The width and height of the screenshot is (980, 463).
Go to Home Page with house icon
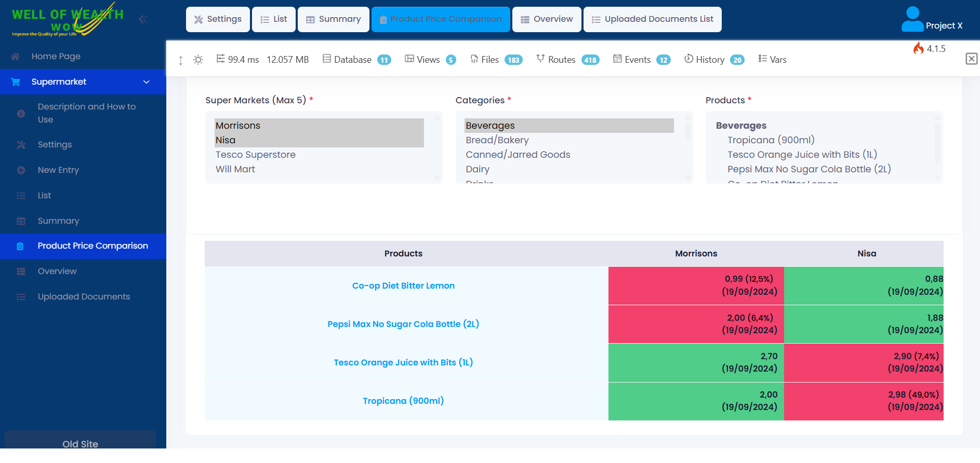[56, 56]
